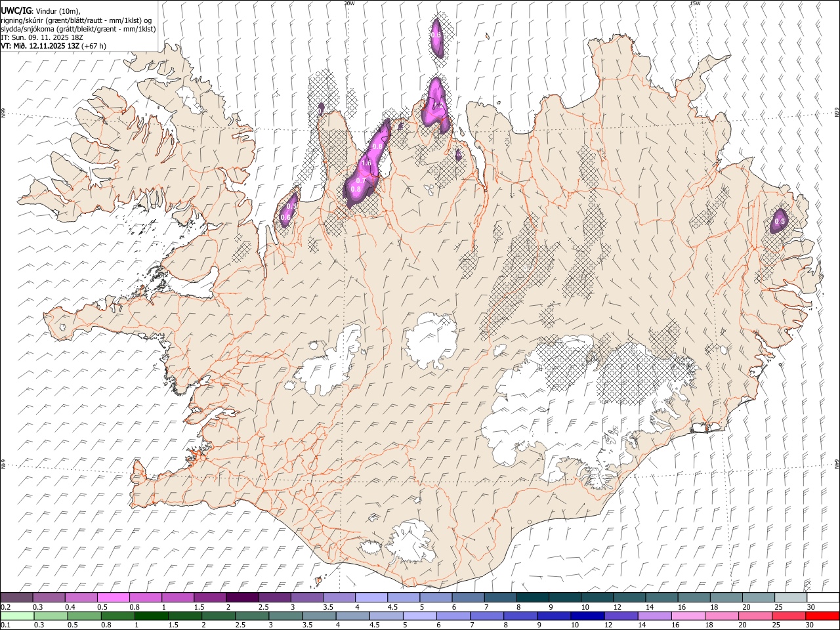This screenshot has width=840, height=630.
Task: Pick top-row bright pink swatch between 0.5 and 0.8
Action: pyautogui.click(x=113, y=598)
